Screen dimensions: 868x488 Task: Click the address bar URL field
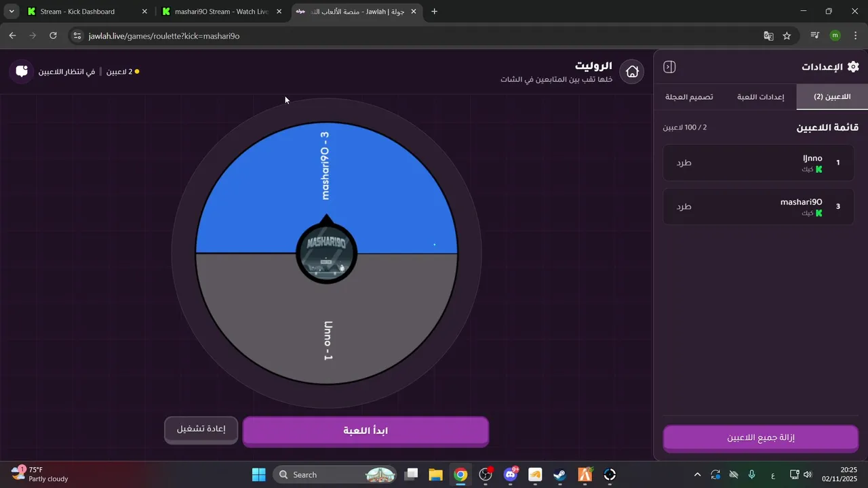pyautogui.click(x=420, y=36)
